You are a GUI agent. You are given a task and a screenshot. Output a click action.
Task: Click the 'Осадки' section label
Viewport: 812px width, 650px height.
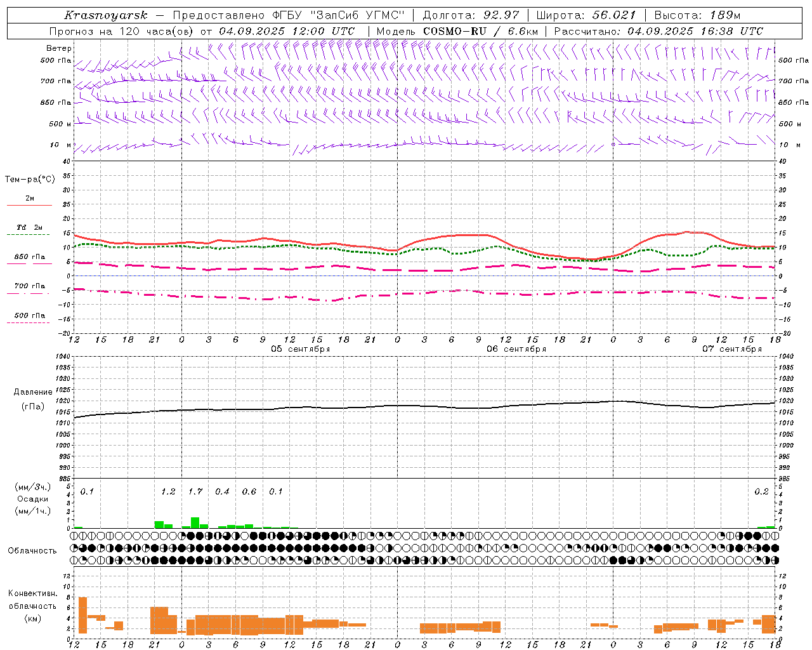(33, 499)
